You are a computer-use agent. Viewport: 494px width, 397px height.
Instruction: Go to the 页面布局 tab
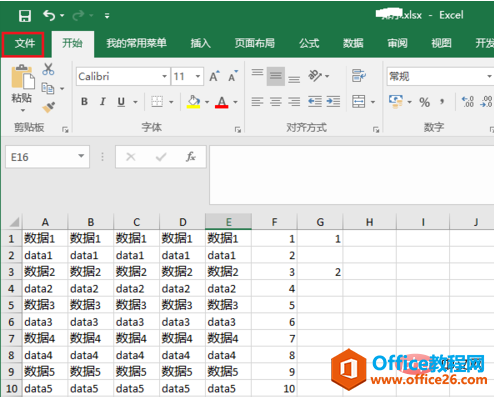coord(255,43)
